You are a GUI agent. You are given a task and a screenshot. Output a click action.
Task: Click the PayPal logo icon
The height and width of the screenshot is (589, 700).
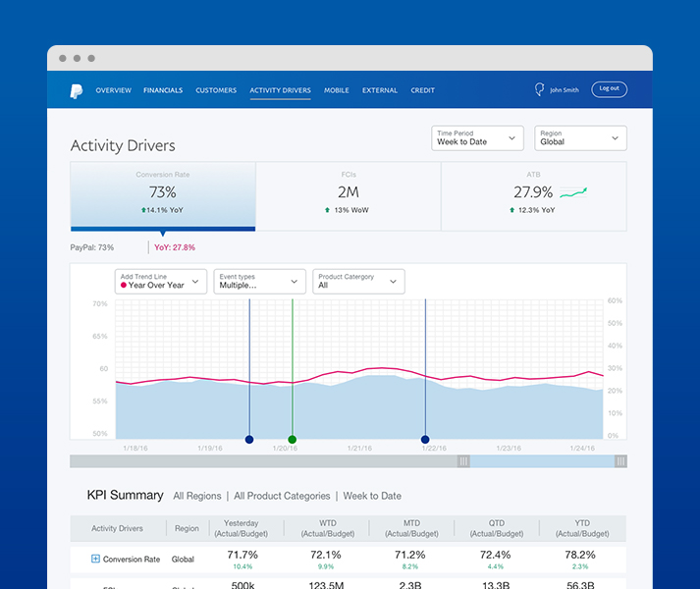pyautogui.click(x=76, y=90)
